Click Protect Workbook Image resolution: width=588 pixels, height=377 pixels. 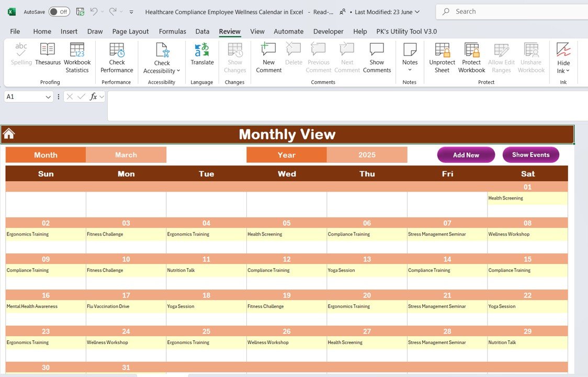coord(471,58)
